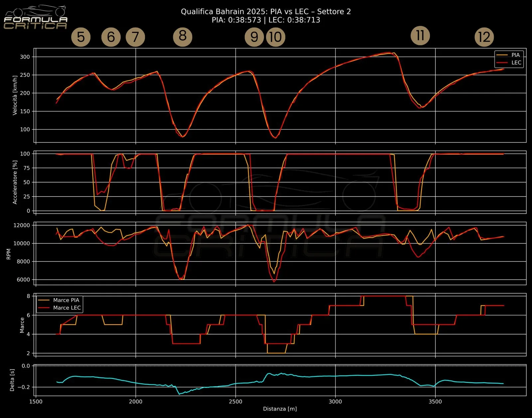This screenshot has width=532, height=418.
Task: Select the turn 10 marker badge
Action: click(275, 37)
